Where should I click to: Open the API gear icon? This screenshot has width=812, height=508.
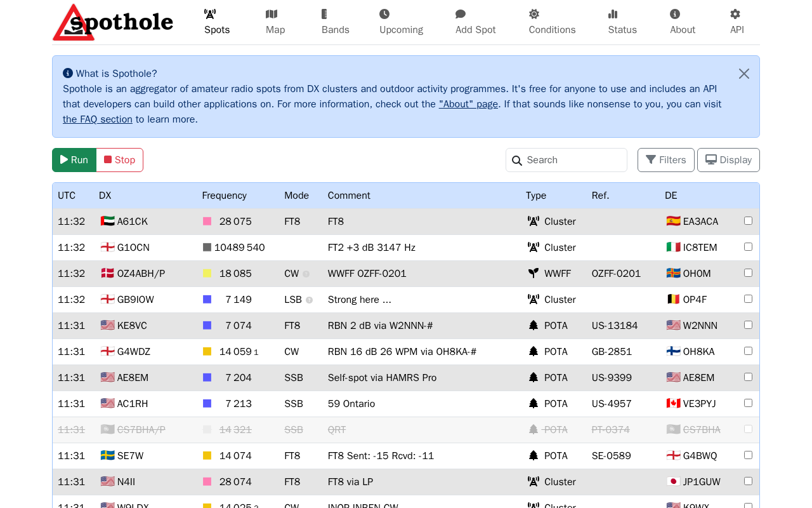coord(735,14)
